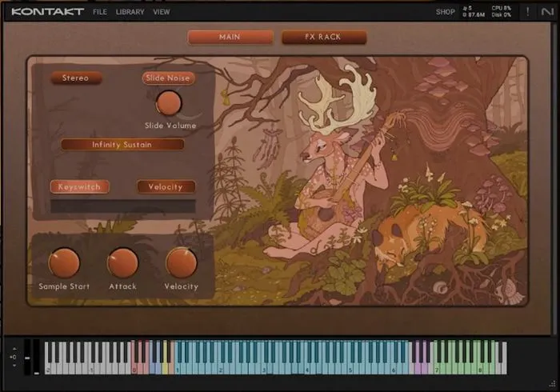Screen dimensions: 560x392
Task: Toggle the Stereo button
Action: pyautogui.click(x=76, y=78)
